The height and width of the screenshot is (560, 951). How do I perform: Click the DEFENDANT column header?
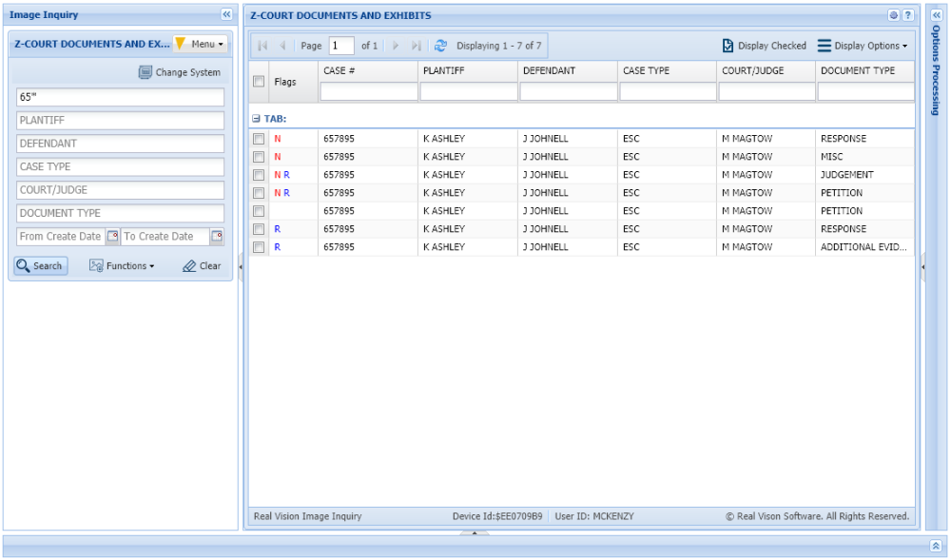pos(568,71)
